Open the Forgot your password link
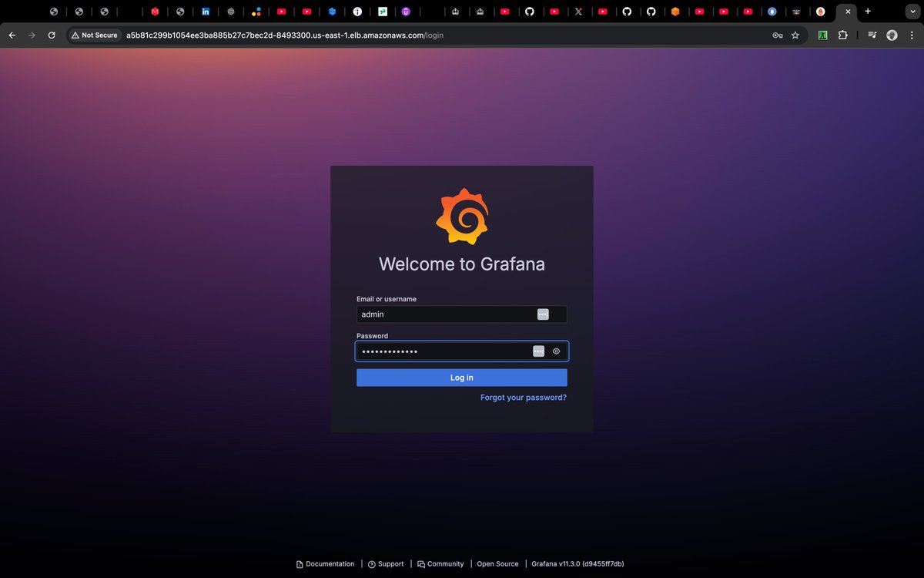Screen dimensions: 924x578 click(524, 398)
